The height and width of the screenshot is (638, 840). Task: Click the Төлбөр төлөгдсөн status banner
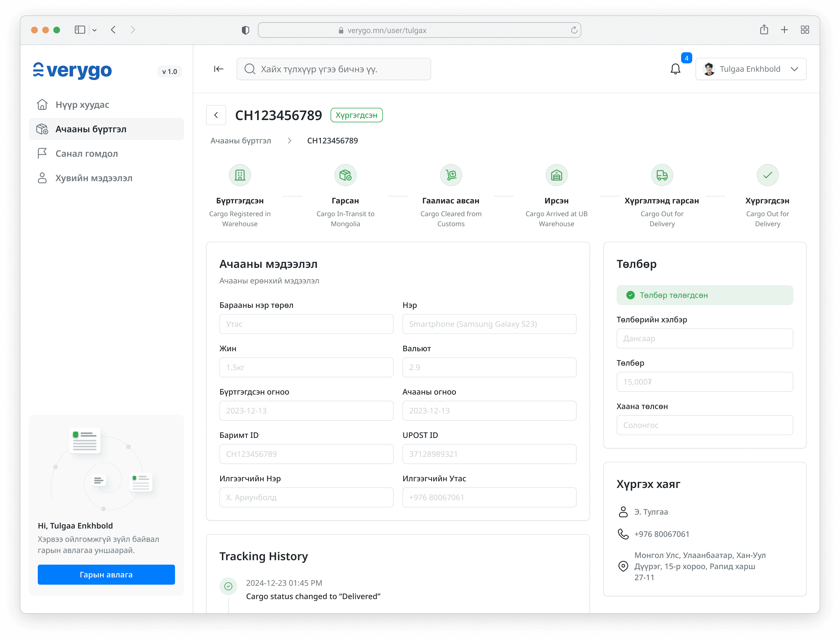[704, 295]
